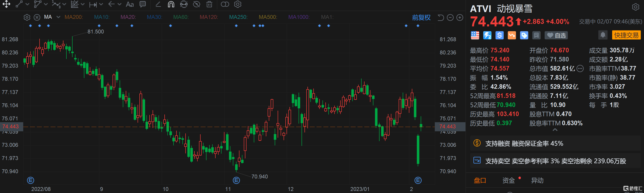Screen dimensions: 644x193
Task: Click the MA10 moving average label
Action: [102, 17]
